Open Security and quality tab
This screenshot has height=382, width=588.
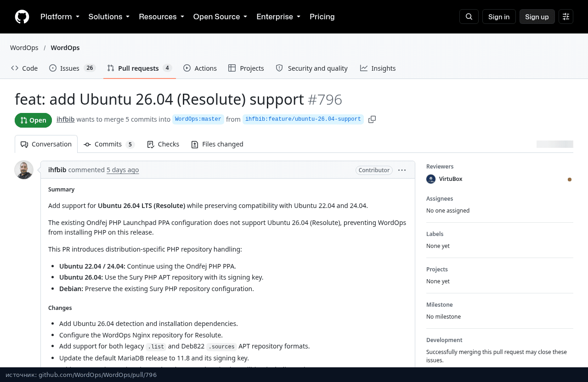tap(311, 68)
